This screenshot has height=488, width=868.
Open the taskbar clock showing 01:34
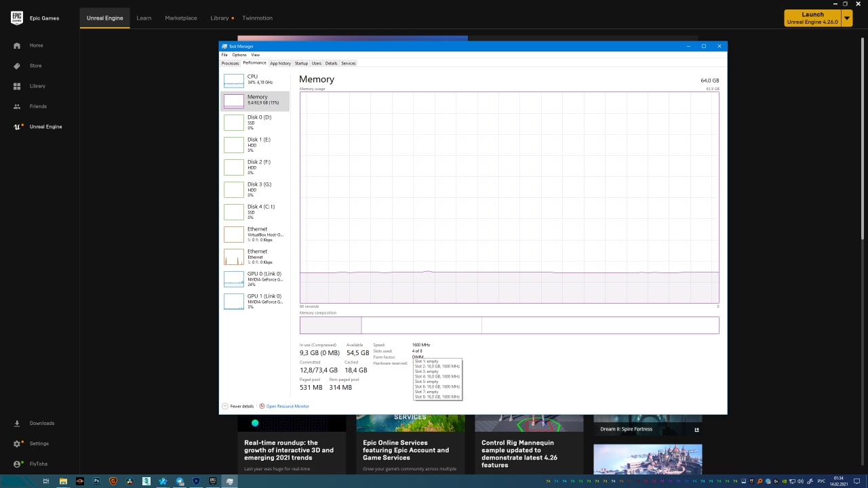(838, 481)
